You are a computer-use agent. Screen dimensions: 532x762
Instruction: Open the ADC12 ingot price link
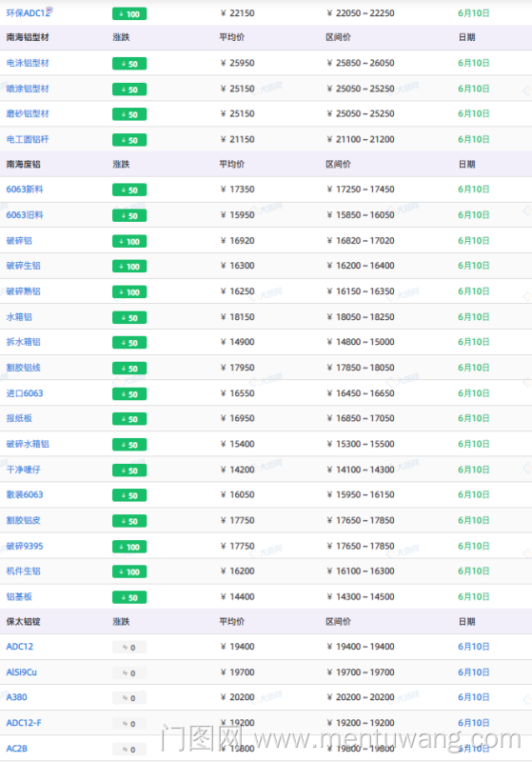20,647
